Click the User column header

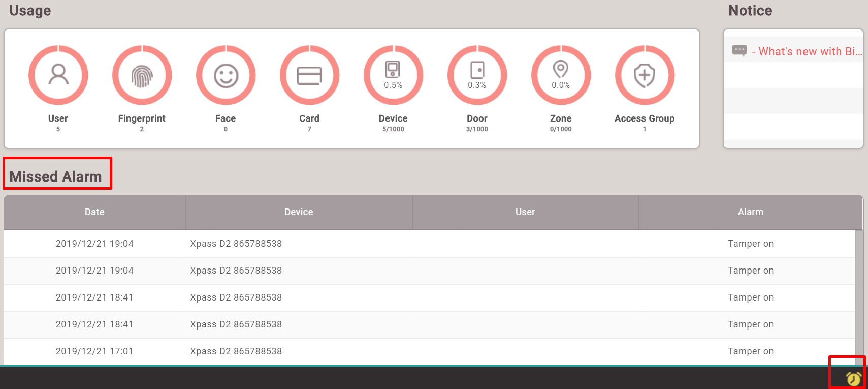[525, 212]
